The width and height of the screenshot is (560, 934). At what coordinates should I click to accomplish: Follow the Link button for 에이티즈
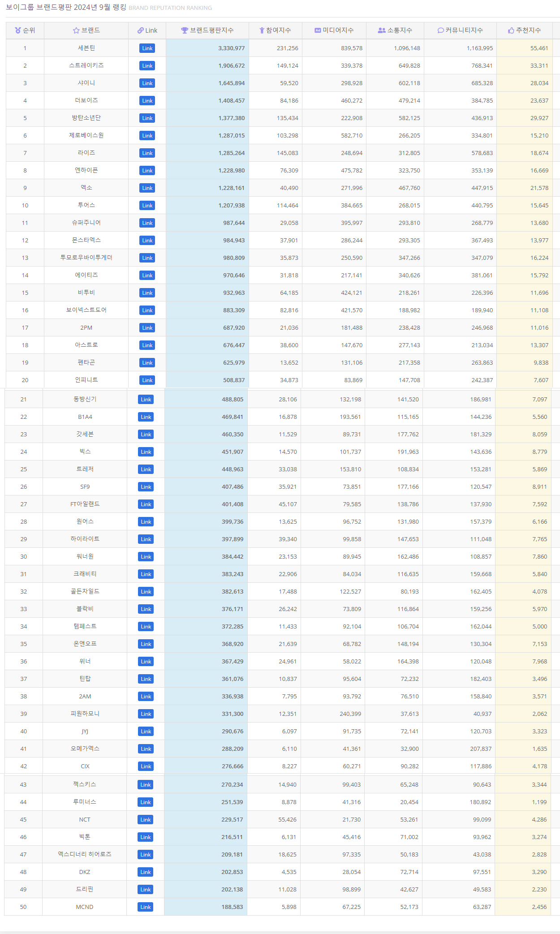click(147, 275)
